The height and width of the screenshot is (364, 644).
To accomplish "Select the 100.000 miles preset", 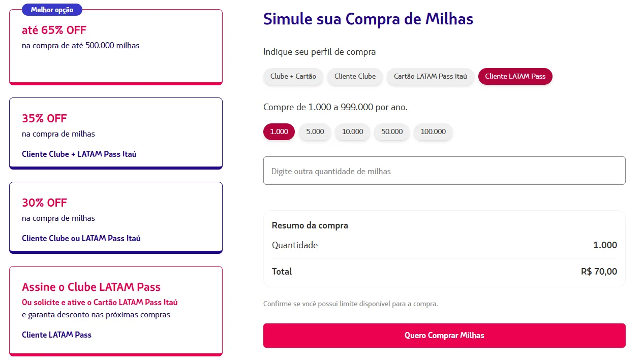I will click(x=433, y=131).
